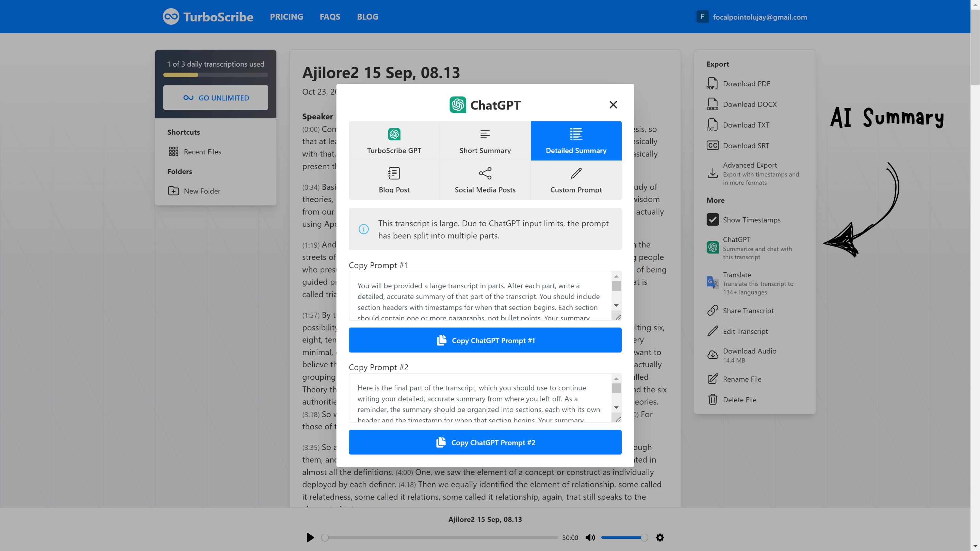980x551 pixels.
Task: Click the user avatar F icon
Action: [x=702, y=17]
